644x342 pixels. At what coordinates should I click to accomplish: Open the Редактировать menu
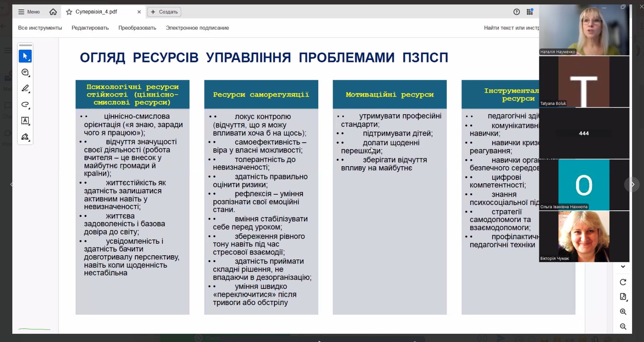click(x=90, y=28)
